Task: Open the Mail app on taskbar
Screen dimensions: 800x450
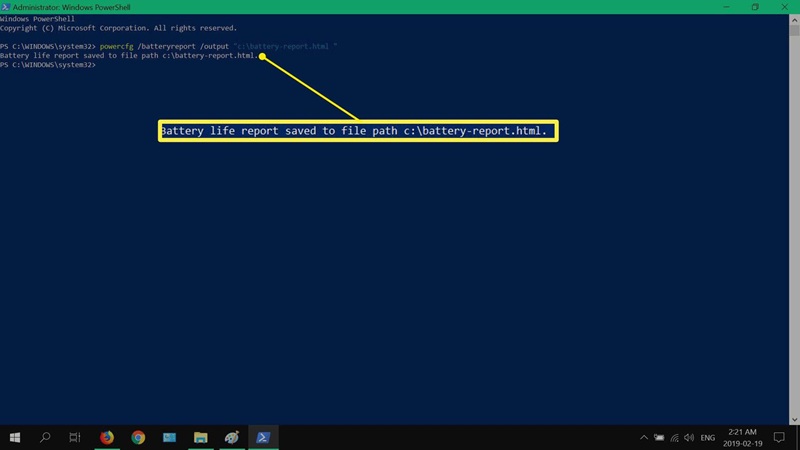Action: (169, 437)
